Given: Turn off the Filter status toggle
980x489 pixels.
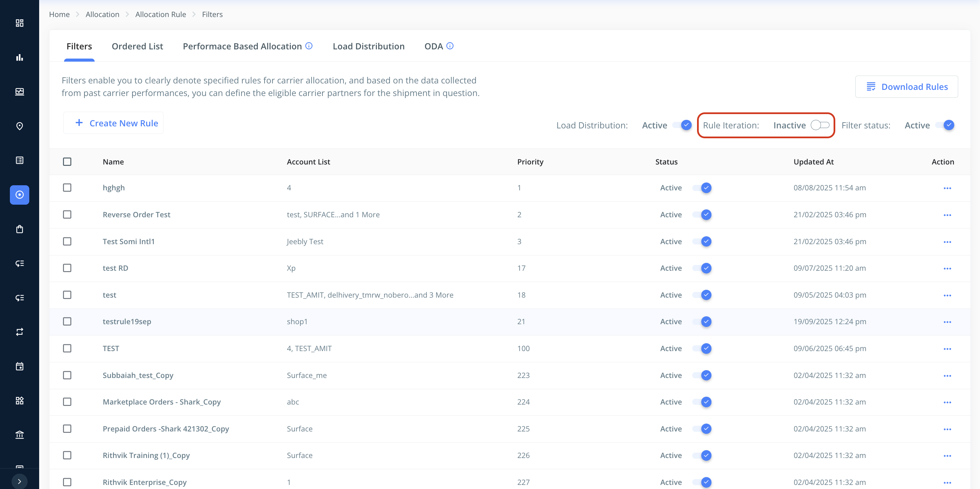Looking at the screenshot, I should coord(945,125).
